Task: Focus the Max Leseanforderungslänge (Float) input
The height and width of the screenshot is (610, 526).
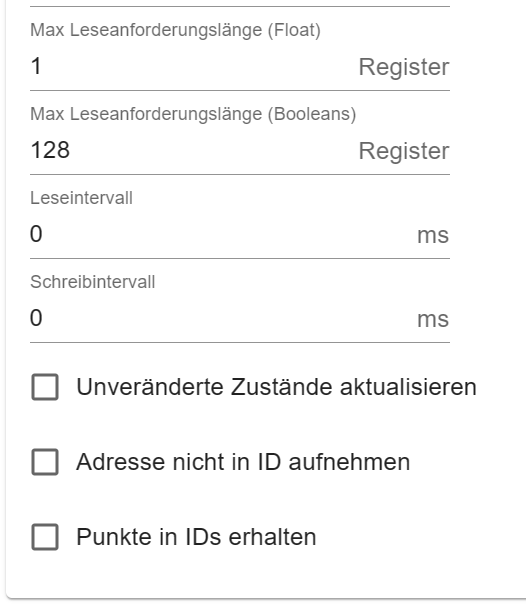Action: pyautogui.click(x=191, y=66)
